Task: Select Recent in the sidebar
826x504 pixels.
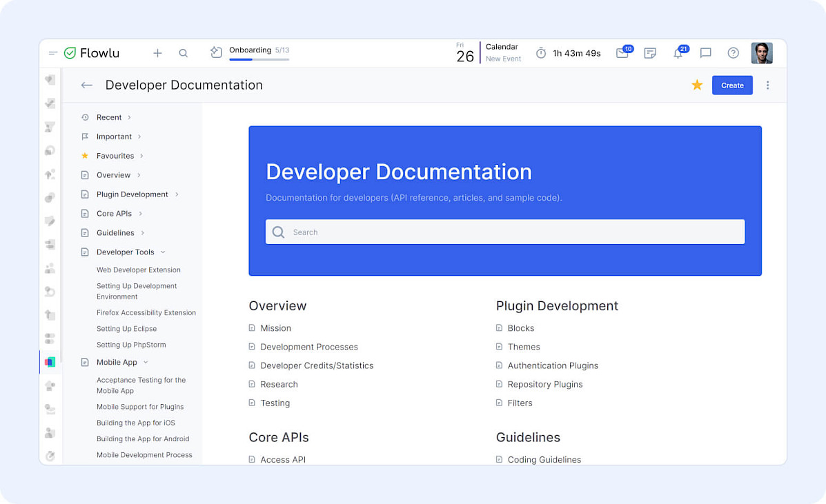Action: 109,117
